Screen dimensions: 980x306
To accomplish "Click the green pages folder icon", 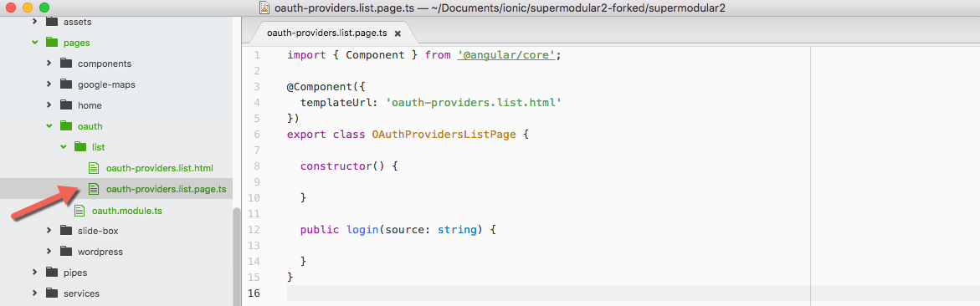I will click(x=52, y=43).
